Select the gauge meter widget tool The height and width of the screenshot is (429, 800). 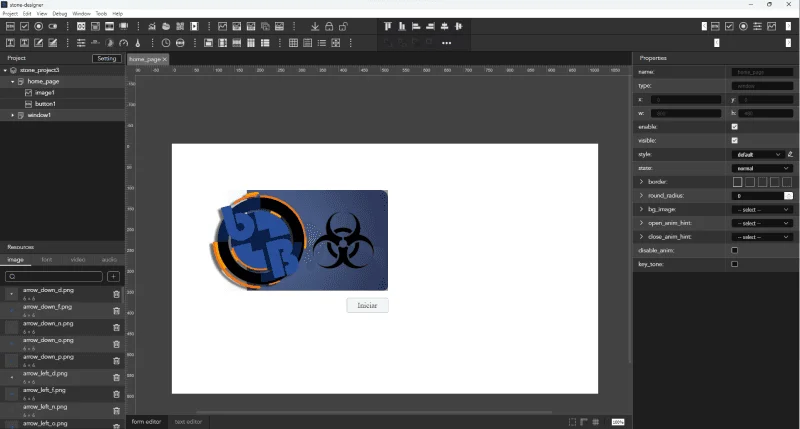[x=123, y=43]
